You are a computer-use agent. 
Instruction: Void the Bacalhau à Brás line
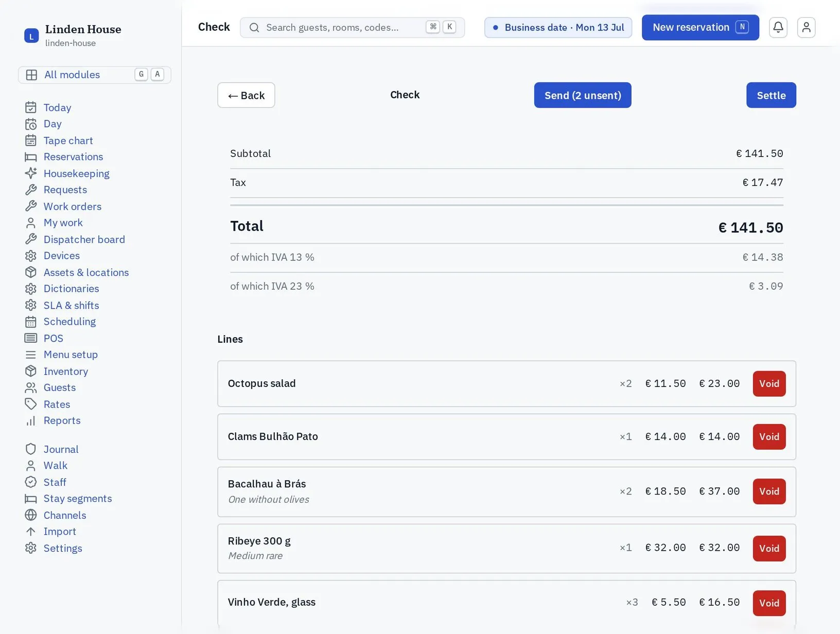[x=769, y=491]
